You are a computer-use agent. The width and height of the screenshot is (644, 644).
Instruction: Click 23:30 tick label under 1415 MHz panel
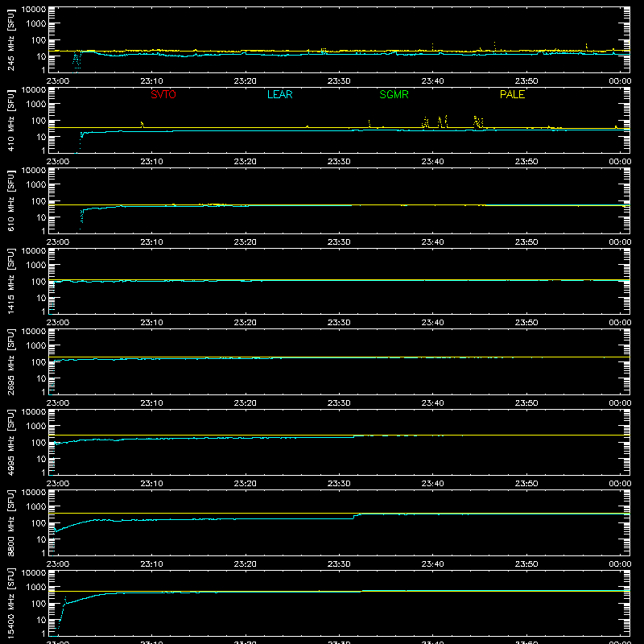pyautogui.click(x=339, y=323)
